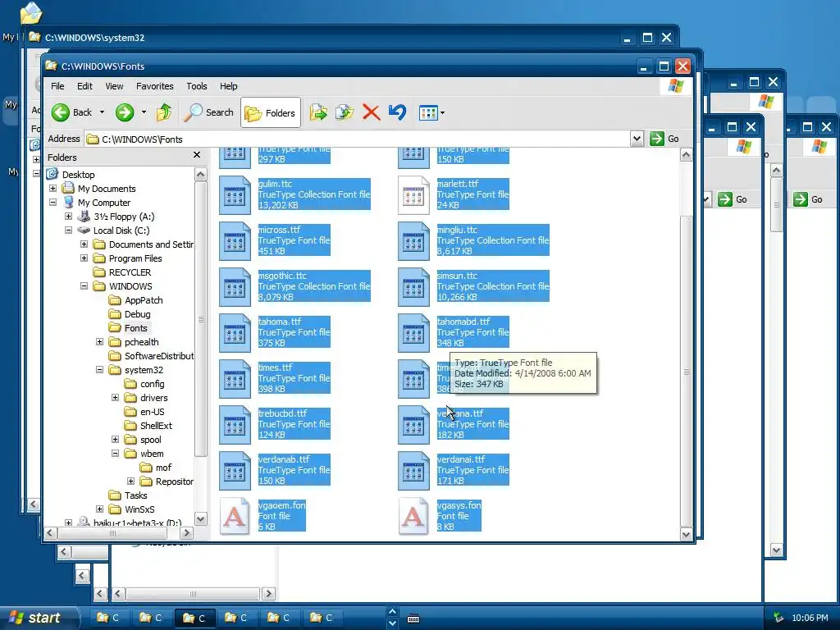Viewport: 840px width, 630px height.
Task: Collapse the wbem folder node
Action: [115, 453]
